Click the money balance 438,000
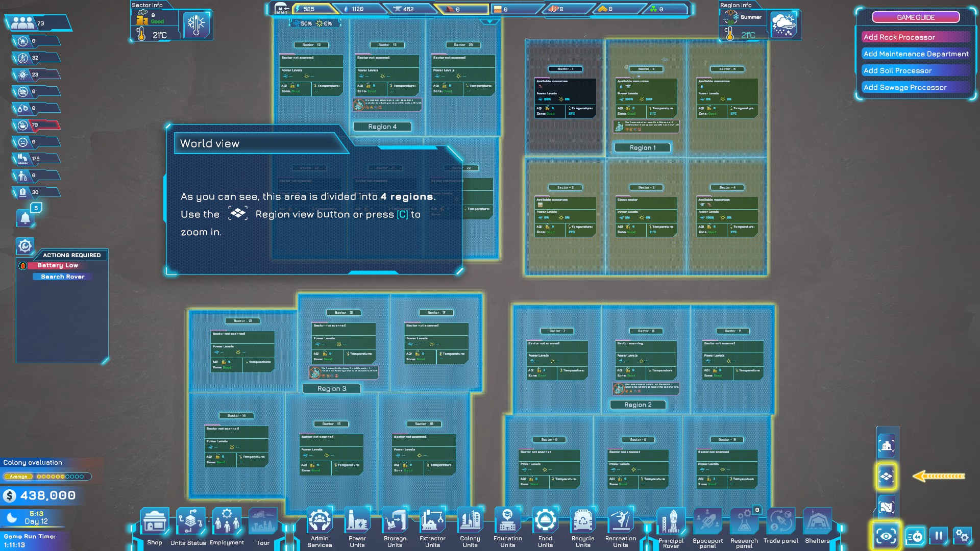 click(40, 495)
